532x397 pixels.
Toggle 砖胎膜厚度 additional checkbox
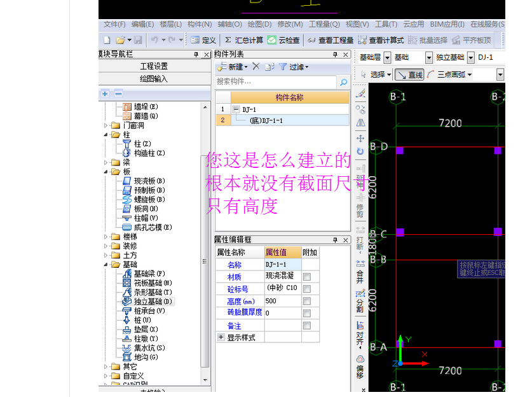(x=307, y=313)
